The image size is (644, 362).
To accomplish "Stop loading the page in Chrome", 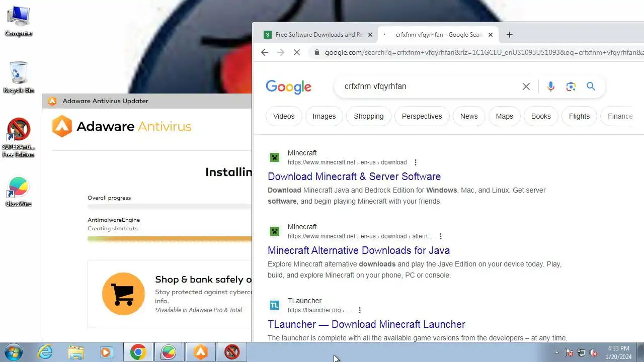I will 297,52.
